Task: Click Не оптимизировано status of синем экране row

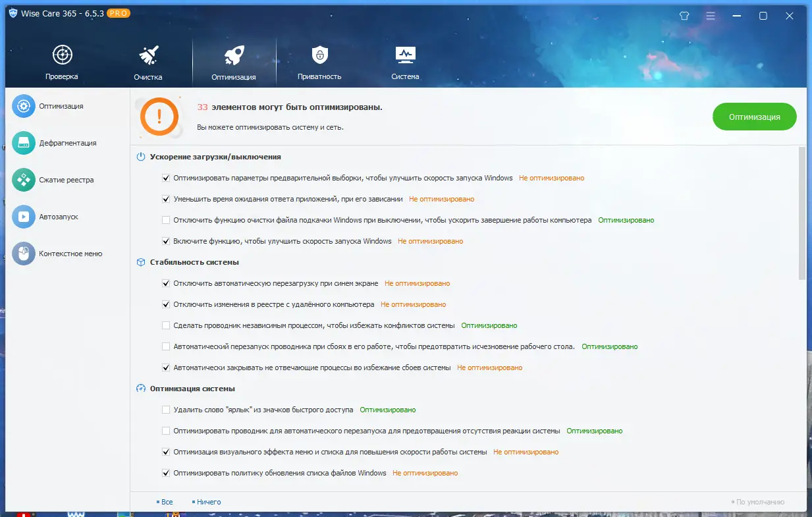Action: [x=418, y=283]
